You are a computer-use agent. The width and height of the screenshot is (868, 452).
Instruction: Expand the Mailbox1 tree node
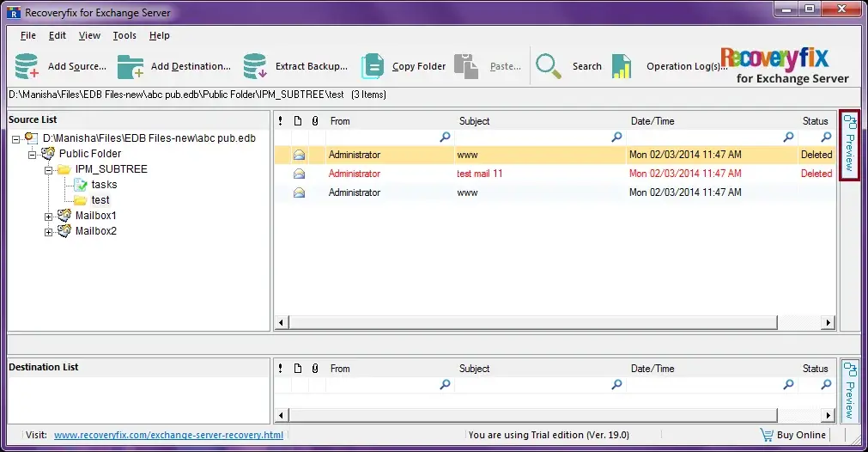(49, 216)
